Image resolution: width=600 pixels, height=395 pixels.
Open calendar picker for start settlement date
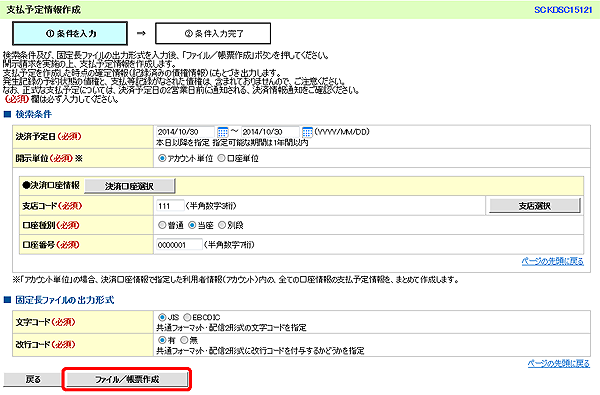click(223, 132)
